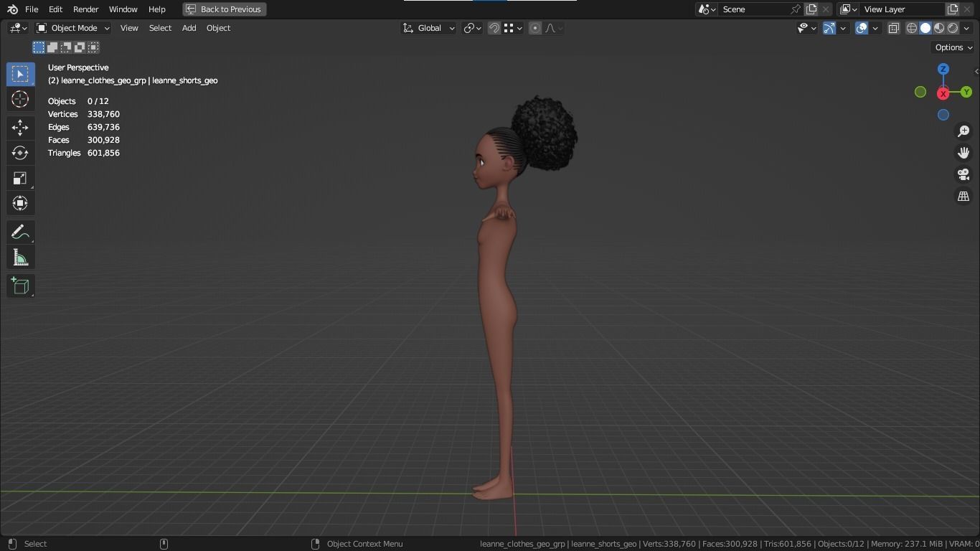This screenshot has width=980, height=551.
Task: Choose the Rotate tool
Action: pos(20,153)
